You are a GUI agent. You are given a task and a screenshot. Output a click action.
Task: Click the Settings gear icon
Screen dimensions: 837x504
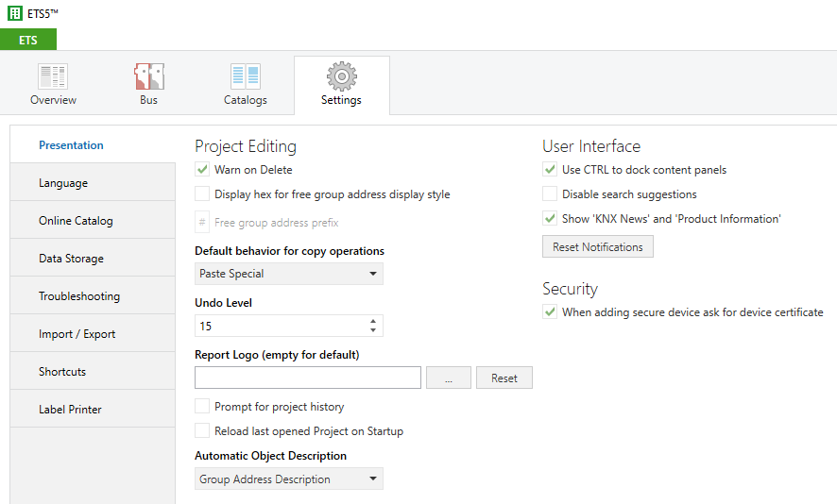click(342, 76)
